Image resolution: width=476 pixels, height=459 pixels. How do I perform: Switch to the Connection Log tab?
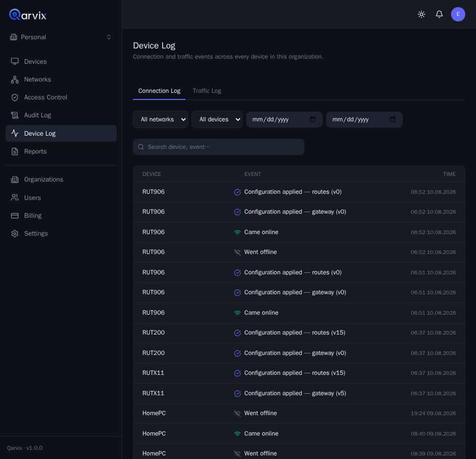[x=159, y=91]
